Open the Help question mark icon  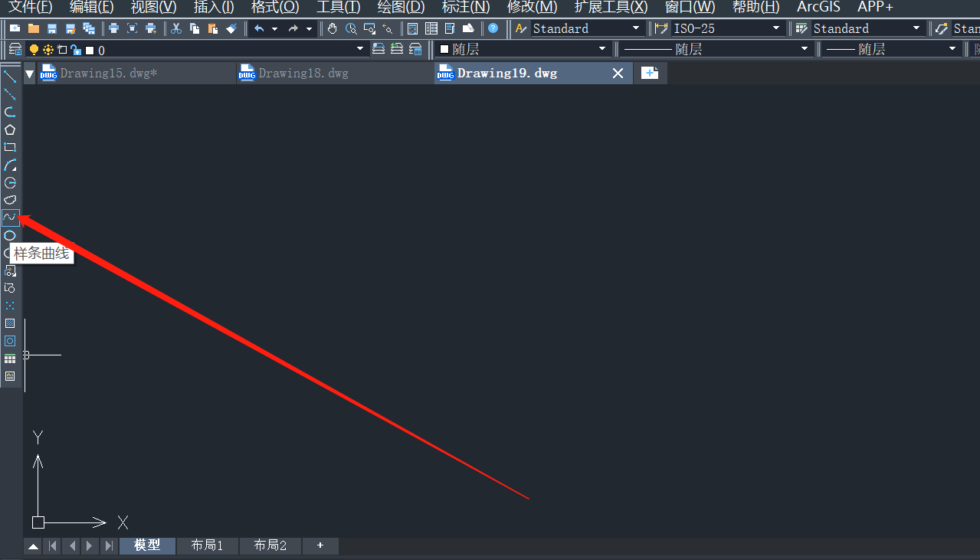(x=493, y=28)
